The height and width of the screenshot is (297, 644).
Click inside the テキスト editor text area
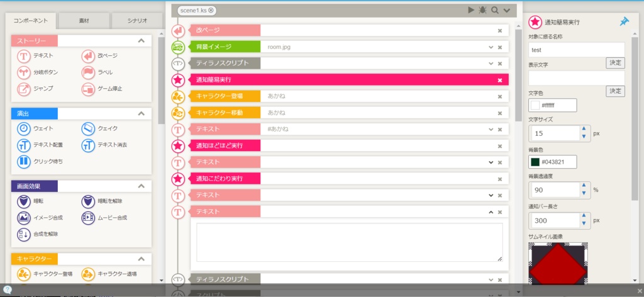[x=350, y=242]
